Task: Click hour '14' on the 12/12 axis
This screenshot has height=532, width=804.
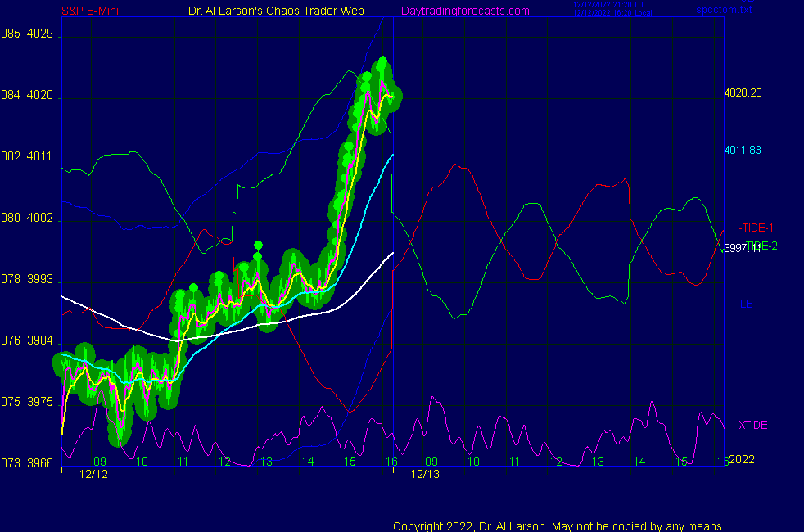Action: click(x=308, y=462)
